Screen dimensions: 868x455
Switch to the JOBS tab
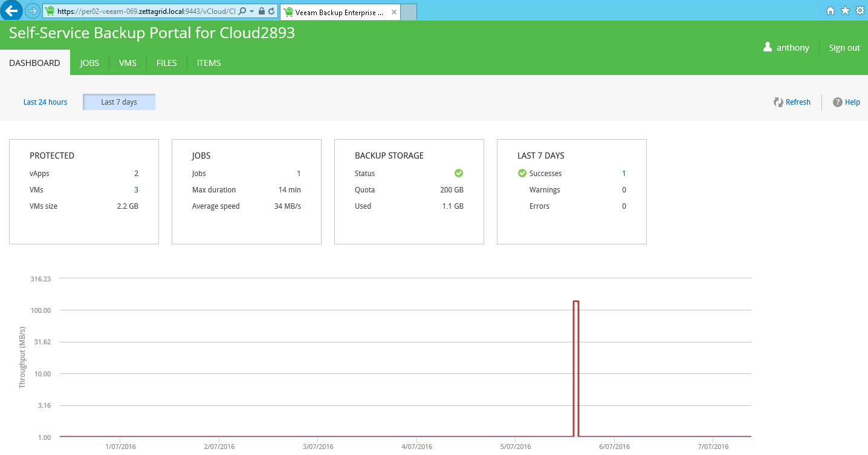click(x=89, y=62)
